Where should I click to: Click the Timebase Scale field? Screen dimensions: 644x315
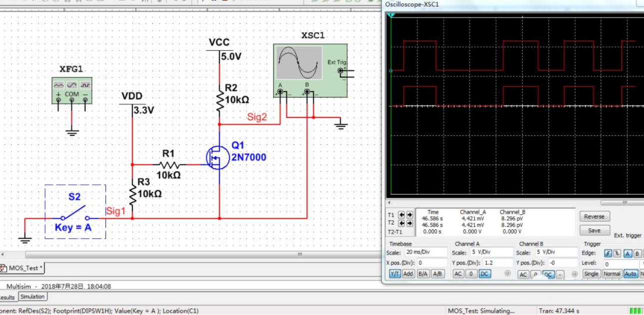click(426, 253)
